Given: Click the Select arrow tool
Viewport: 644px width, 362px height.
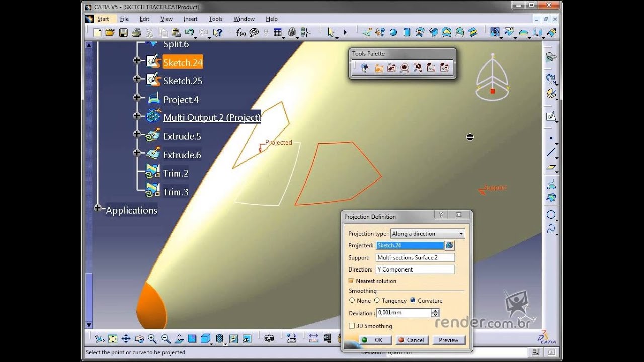Looking at the screenshot, I should click(331, 32).
